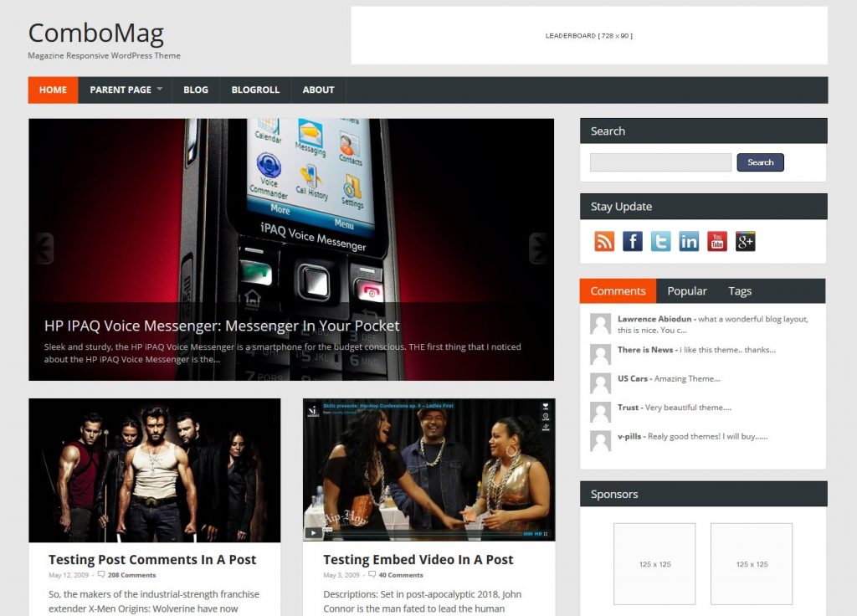Click the comment bubble icon by 208 Comments
Screen dimensions: 857x616
(101, 574)
